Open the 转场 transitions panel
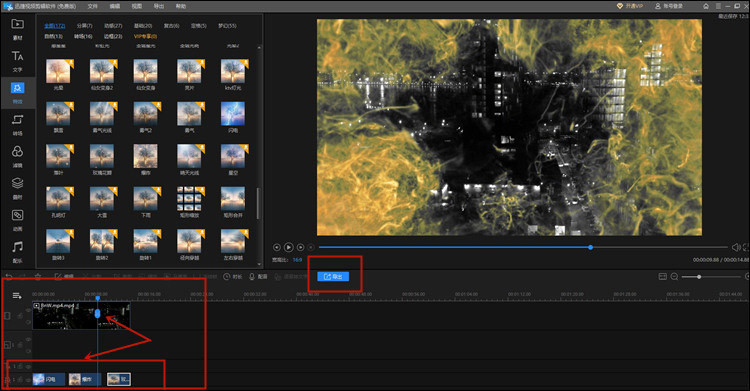This screenshot has width=750, height=391. (18, 124)
